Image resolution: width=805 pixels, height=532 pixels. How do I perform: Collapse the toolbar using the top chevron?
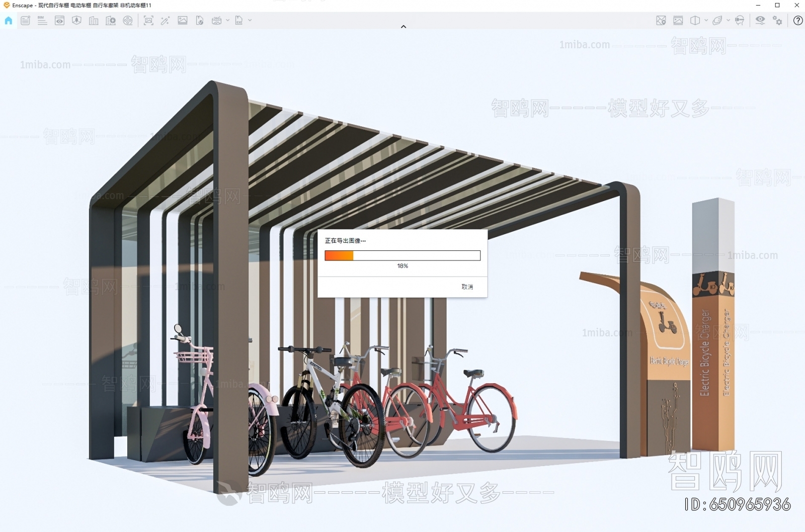tap(403, 27)
